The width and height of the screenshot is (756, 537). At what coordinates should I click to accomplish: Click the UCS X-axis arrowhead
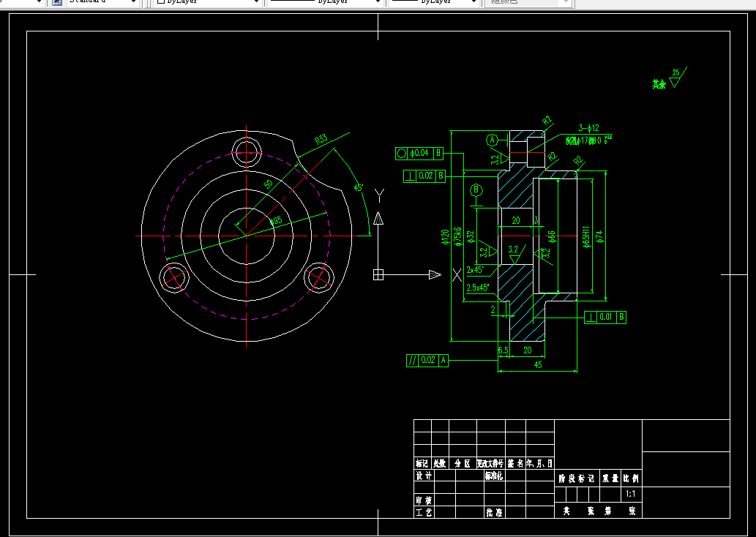click(x=435, y=275)
